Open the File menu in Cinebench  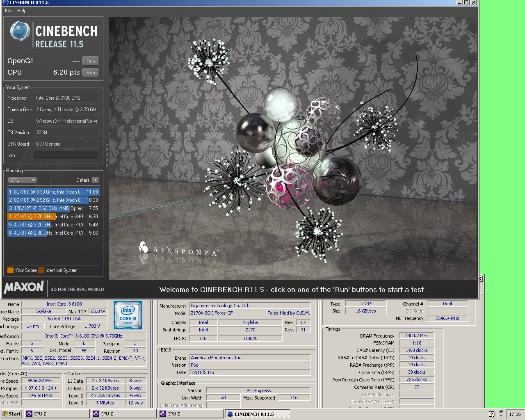pyautogui.click(x=8, y=11)
